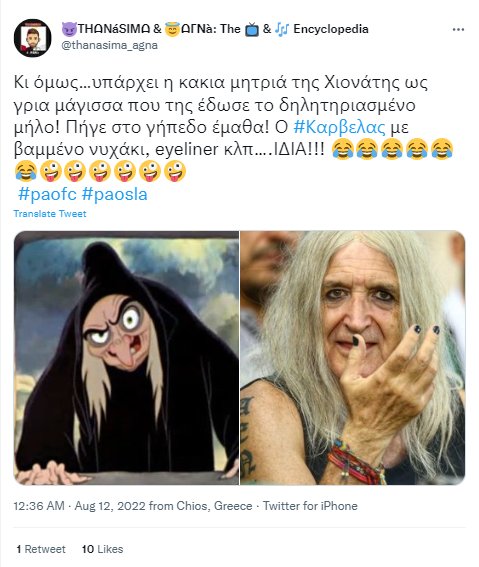The width and height of the screenshot is (479, 567).
Task: View the 10 Likes list
Action: click(x=103, y=549)
